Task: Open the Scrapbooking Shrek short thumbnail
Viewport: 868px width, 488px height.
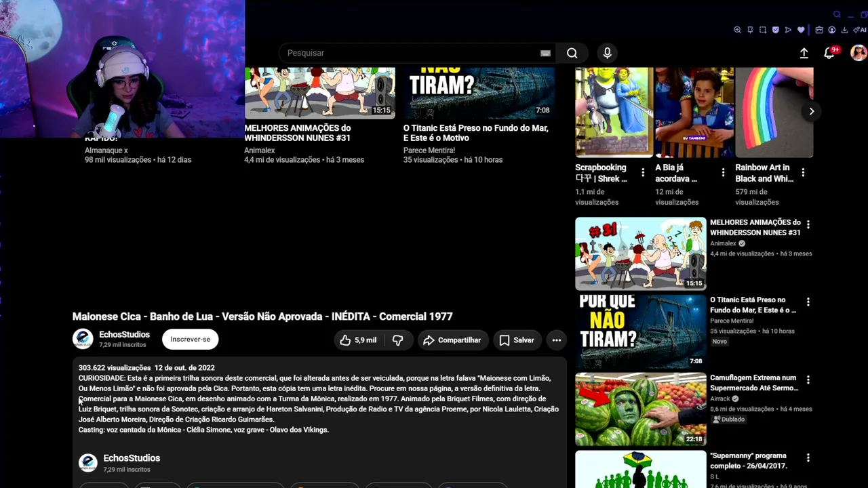Action: click(614, 112)
